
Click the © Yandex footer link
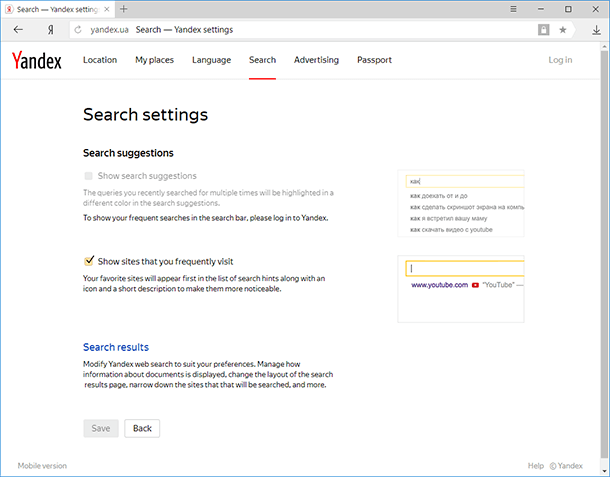[566, 466]
